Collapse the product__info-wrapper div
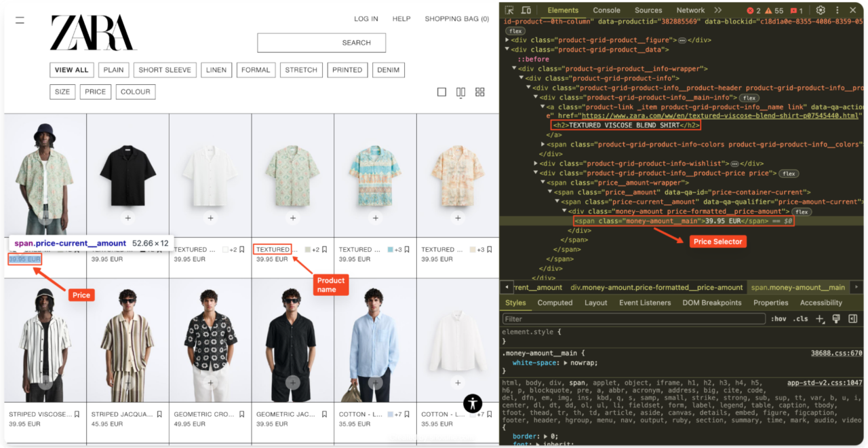 point(515,69)
